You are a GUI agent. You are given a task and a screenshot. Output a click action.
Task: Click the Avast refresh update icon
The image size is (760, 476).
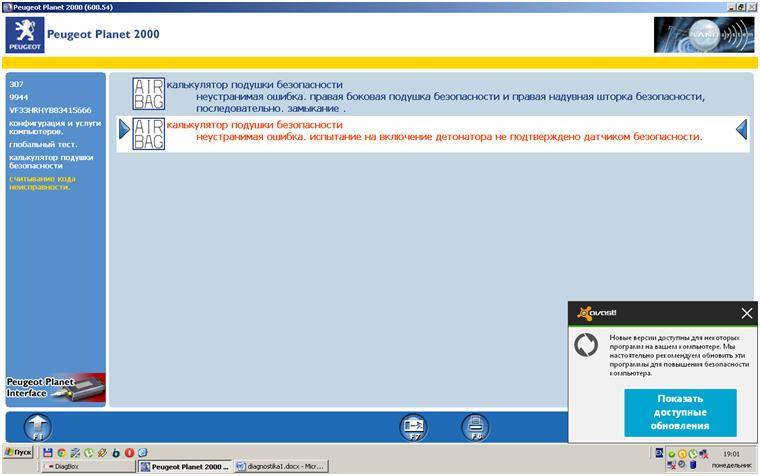click(585, 345)
